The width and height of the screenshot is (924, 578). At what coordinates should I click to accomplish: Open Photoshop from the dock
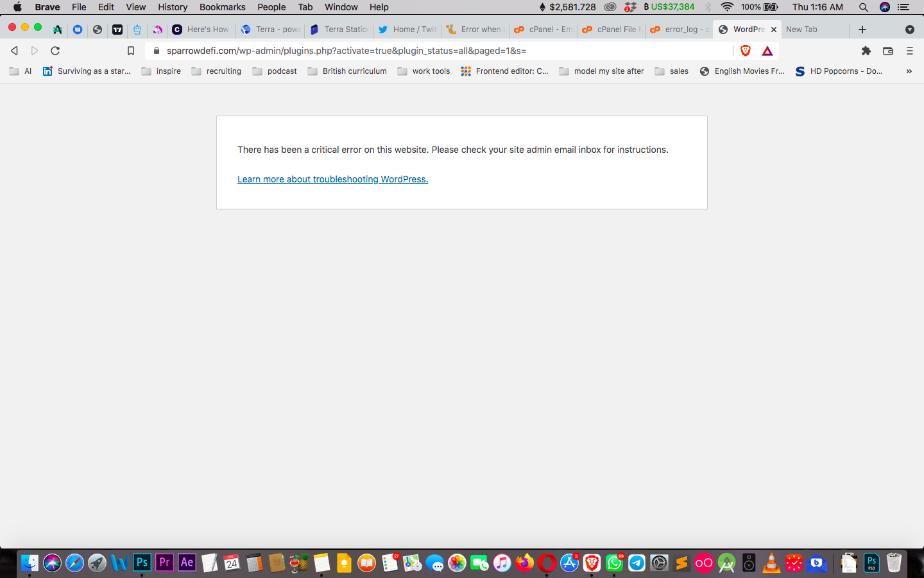tap(142, 563)
